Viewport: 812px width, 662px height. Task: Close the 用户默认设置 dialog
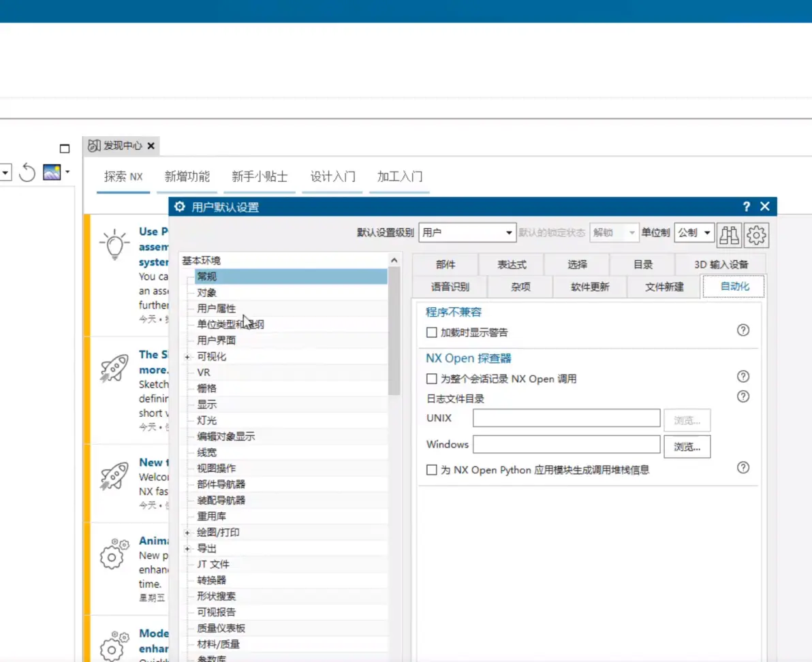tap(765, 206)
